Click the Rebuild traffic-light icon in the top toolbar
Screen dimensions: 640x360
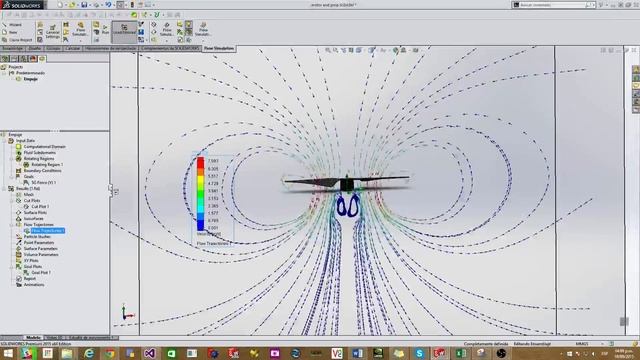click(132, 5)
